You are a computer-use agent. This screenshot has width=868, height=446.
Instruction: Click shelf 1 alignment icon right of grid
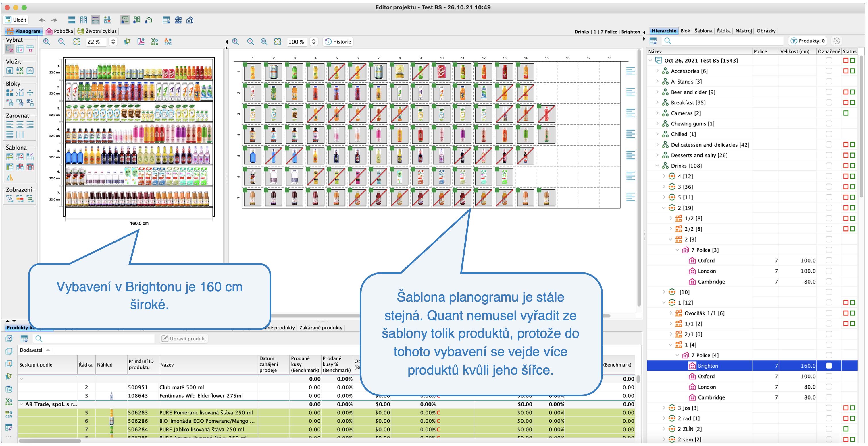(x=630, y=71)
